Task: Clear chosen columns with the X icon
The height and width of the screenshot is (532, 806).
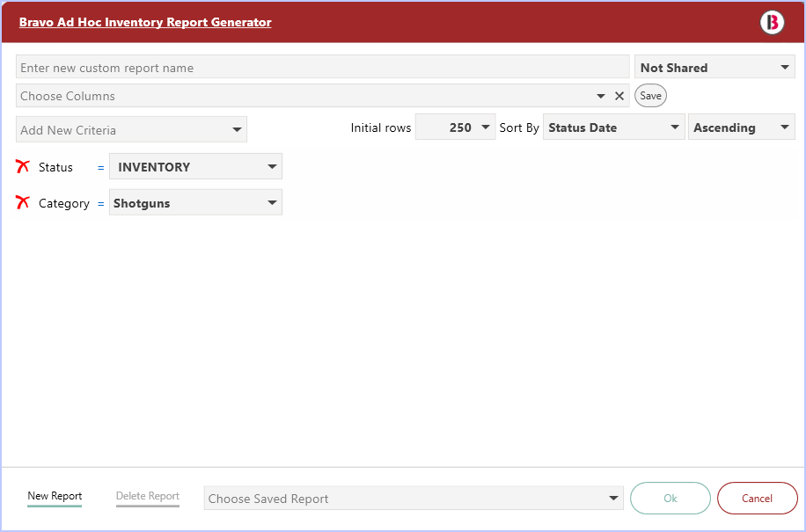Action: click(x=619, y=96)
